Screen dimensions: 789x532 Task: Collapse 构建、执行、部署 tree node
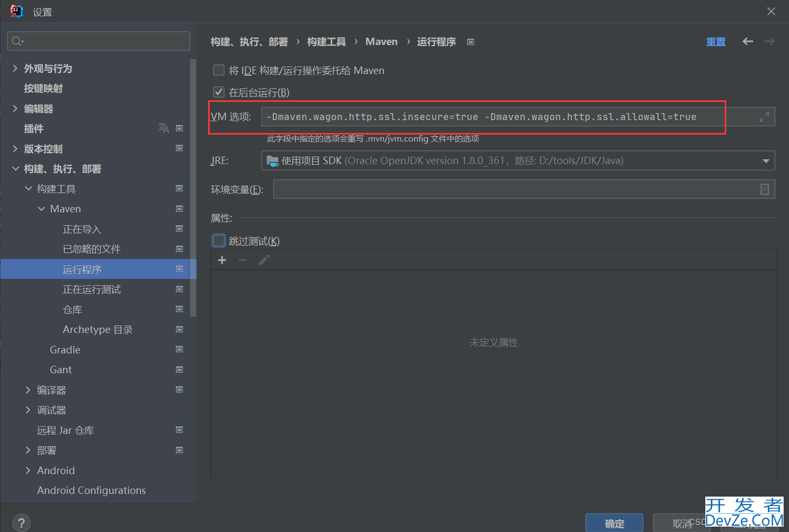point(15,168)
